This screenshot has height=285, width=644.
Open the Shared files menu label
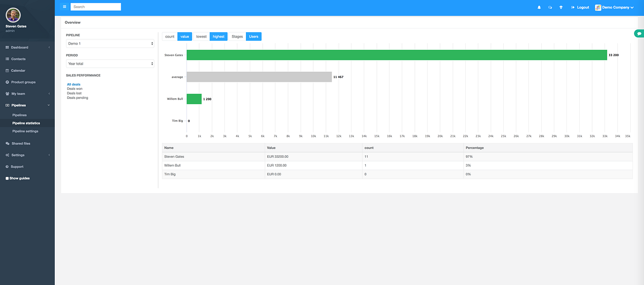21,143
